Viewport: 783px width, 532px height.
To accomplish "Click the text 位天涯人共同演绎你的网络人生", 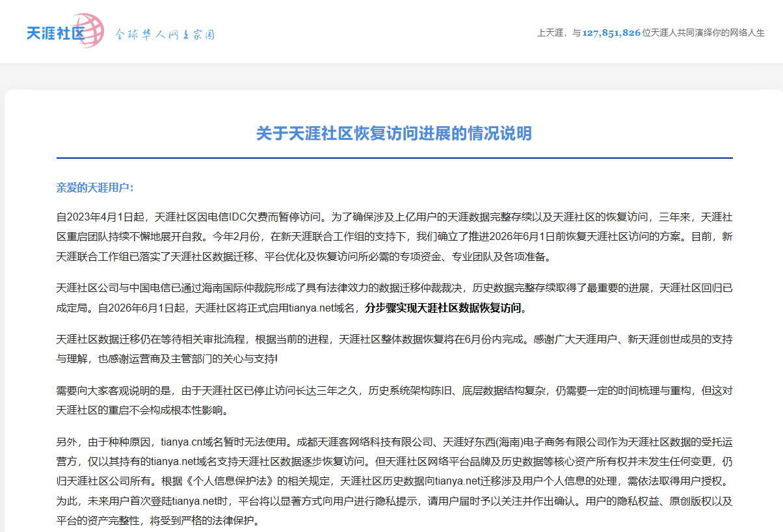I will coord(704,33).
